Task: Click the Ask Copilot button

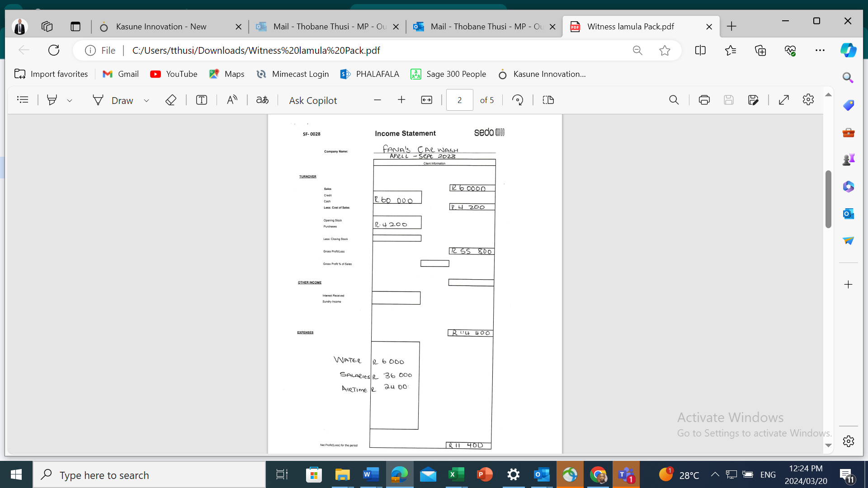Action: [313, 100]
